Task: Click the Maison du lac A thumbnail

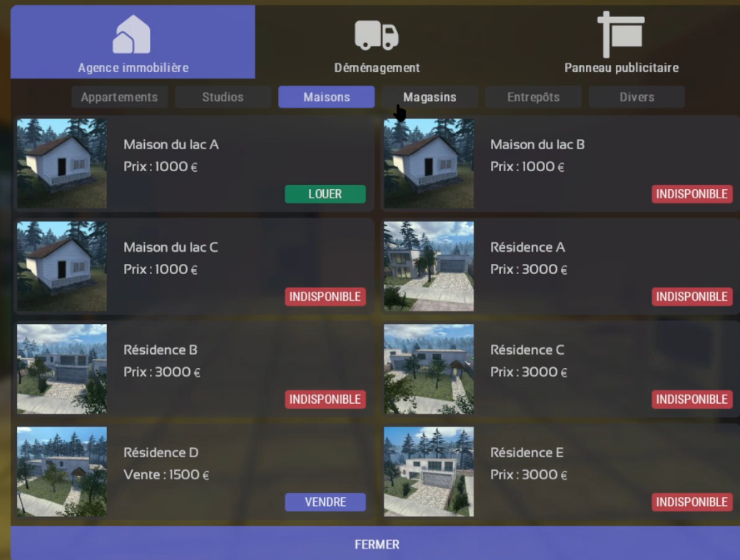Action: point(62,163)
